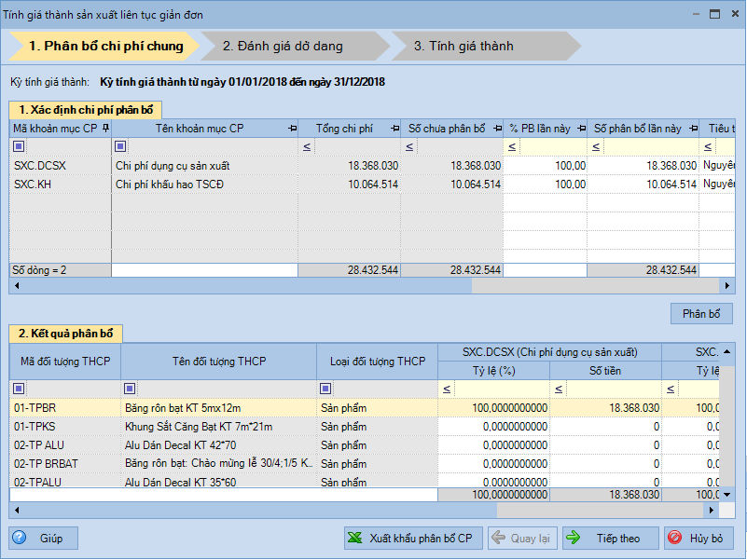Go to step 2. Đánh giá dở dang
The height and width of the screenshot is (560, 747).
coord(295,47)
